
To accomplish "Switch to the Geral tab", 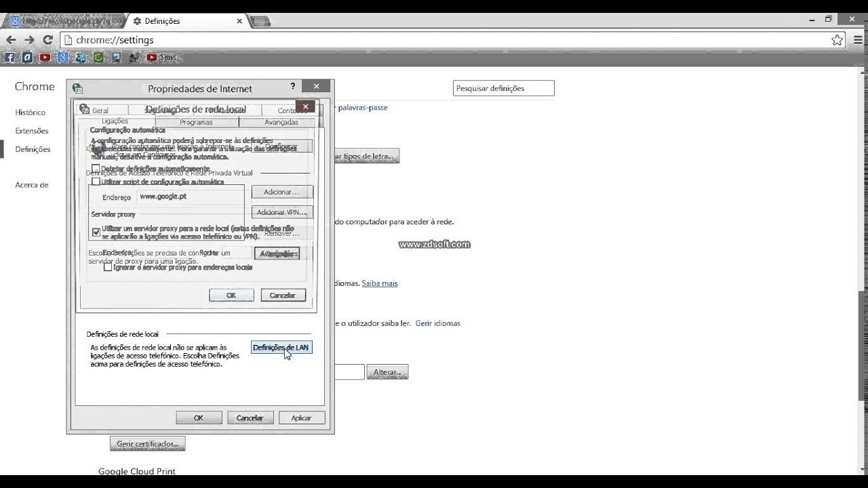I will (x=100, y=110).
